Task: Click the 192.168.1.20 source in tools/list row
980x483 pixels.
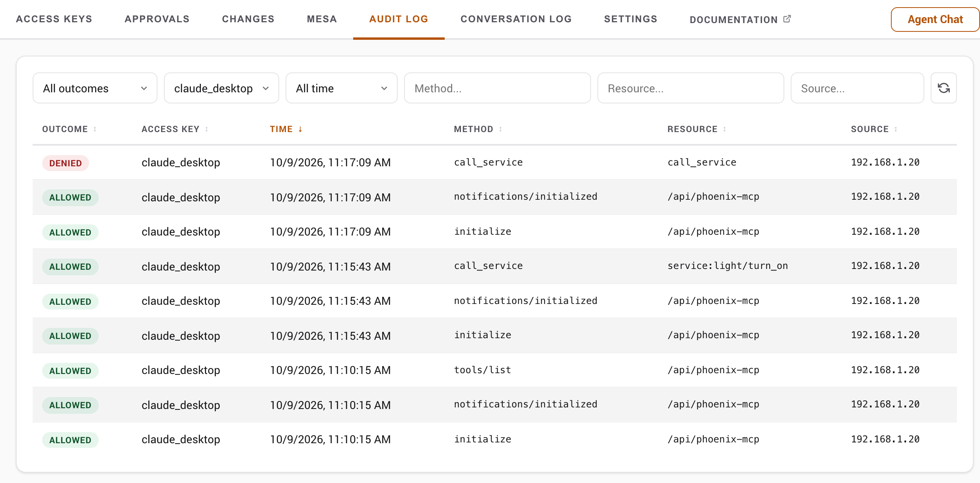Action: click(885, 370)
